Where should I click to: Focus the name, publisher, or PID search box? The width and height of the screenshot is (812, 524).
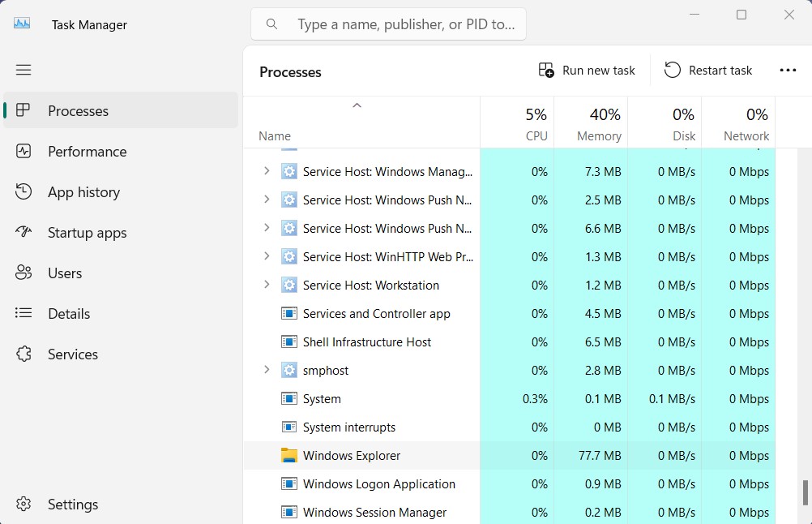click(x=388, y=24)
